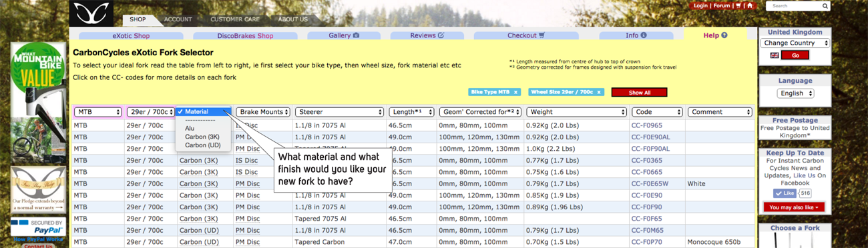This screenshot has width=868, height=248.
Task: Open the 29er / 700c wheel size dropdown
Action: coord(151,112)
